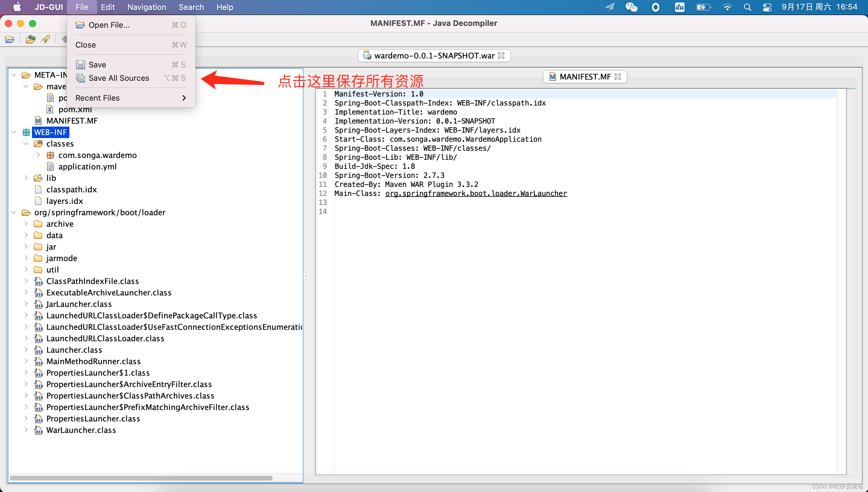Follow the org.springframework.boot.loader.WarLauncher link

[476, 194]
